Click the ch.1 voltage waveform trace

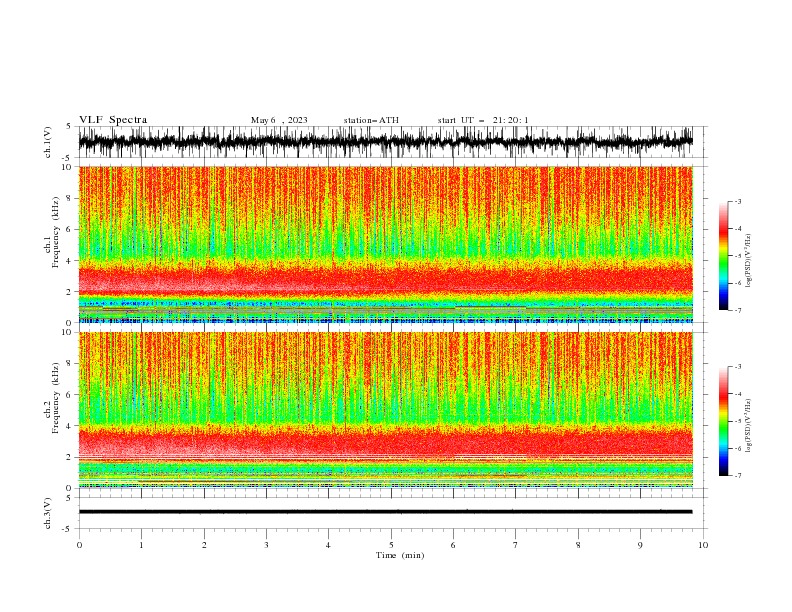click(386, 141)
